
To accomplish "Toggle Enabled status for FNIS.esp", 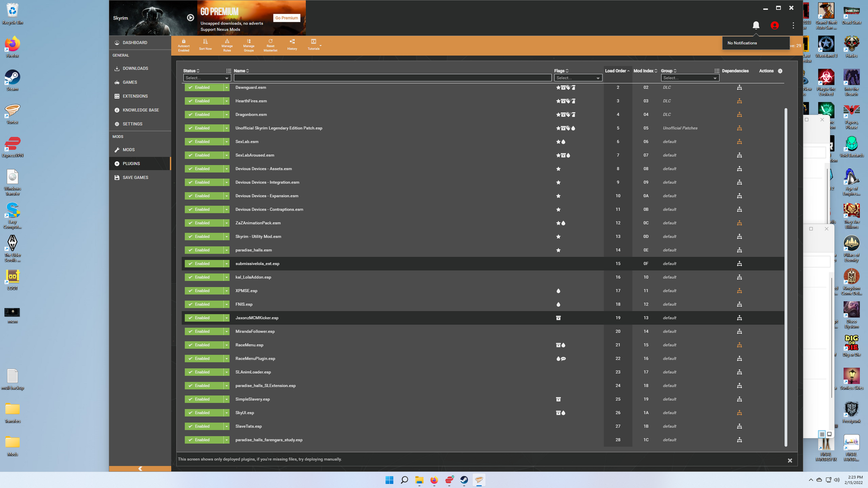I will [x=204, y=304].
